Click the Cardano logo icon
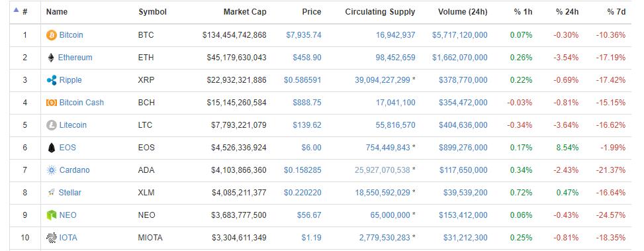The height and width of the screenshot is (251, 644). (x=52, y=170)
